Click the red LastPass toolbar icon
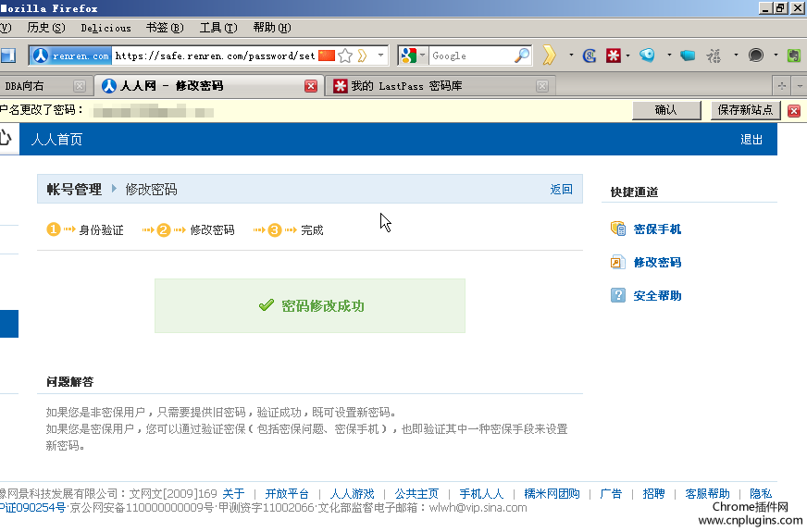This screenshot has height=532, width=807. (614, 56)
